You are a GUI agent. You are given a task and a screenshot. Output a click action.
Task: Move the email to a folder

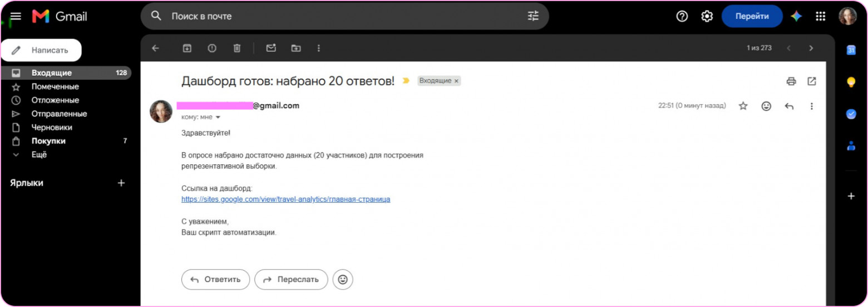tap(296, 48)
